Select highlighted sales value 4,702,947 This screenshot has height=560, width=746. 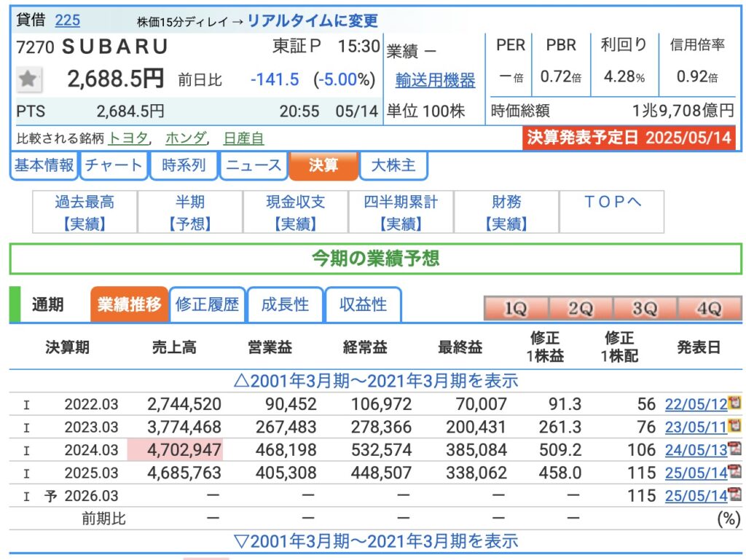(184, 450)
